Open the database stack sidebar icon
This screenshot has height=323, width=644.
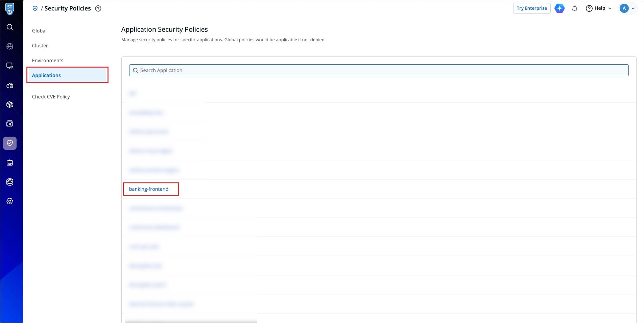(10, 182)
